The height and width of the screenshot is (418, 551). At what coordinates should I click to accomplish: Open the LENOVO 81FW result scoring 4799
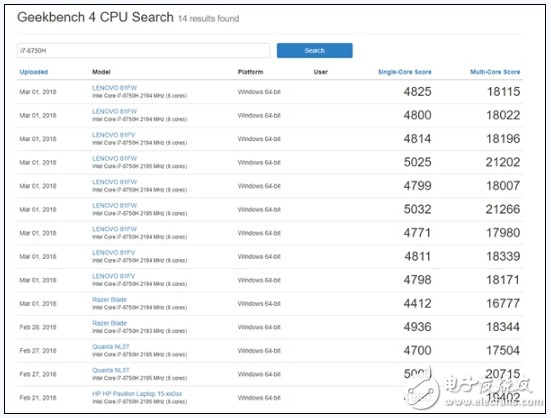[115, 182]
